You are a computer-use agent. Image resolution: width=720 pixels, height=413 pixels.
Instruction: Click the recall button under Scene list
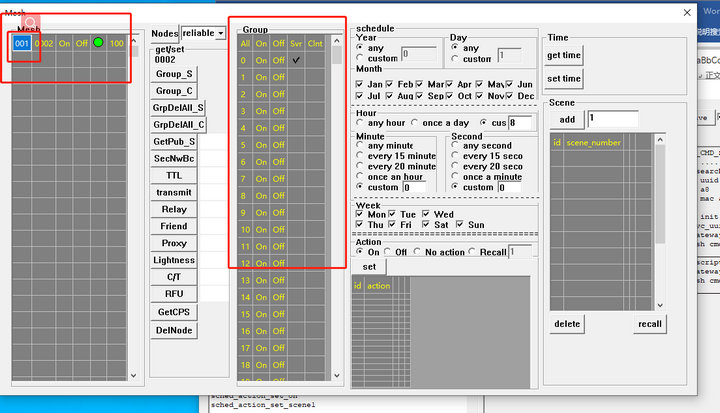(x=648, y=324)
